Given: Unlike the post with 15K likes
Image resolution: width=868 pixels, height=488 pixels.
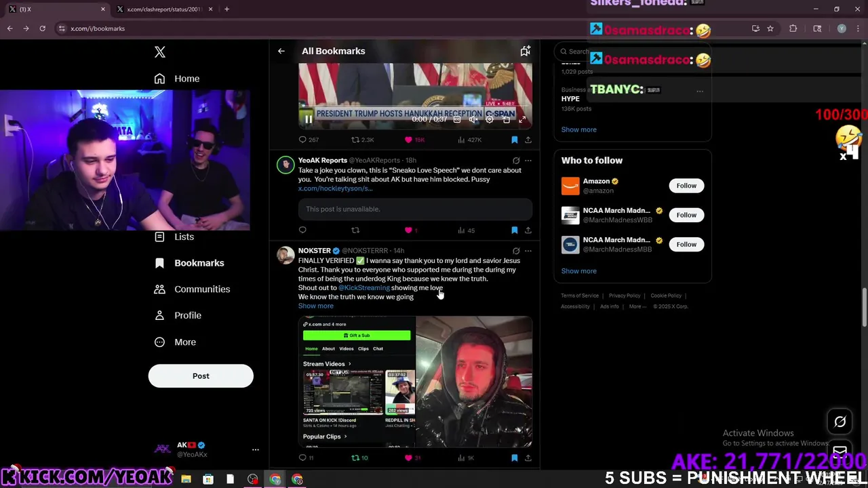Looking at the screenshot, I should [x=414, y=140].
